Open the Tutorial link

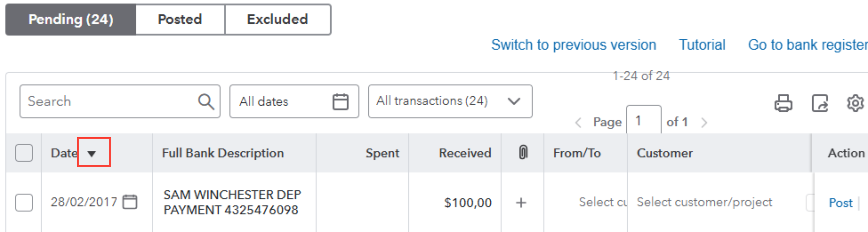[702, 45]
